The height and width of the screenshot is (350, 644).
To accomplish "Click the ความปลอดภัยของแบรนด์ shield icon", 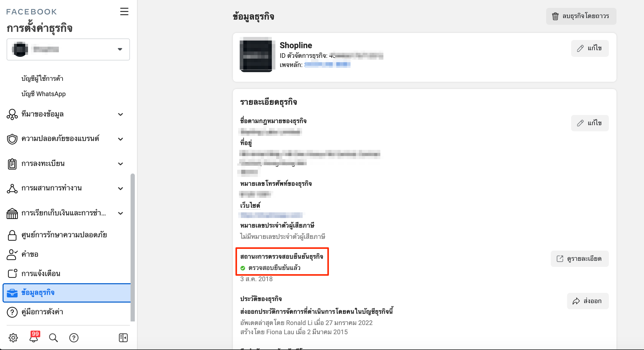I will (12, 139).
